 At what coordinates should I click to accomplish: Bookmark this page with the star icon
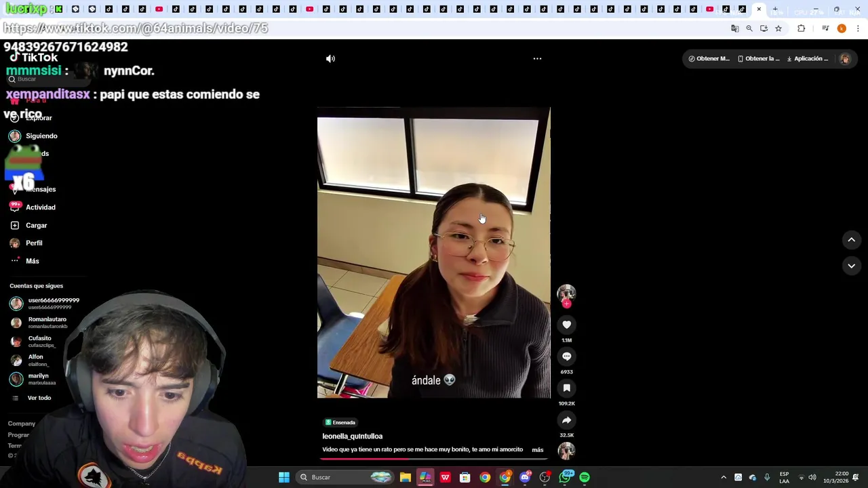(778, 28)
